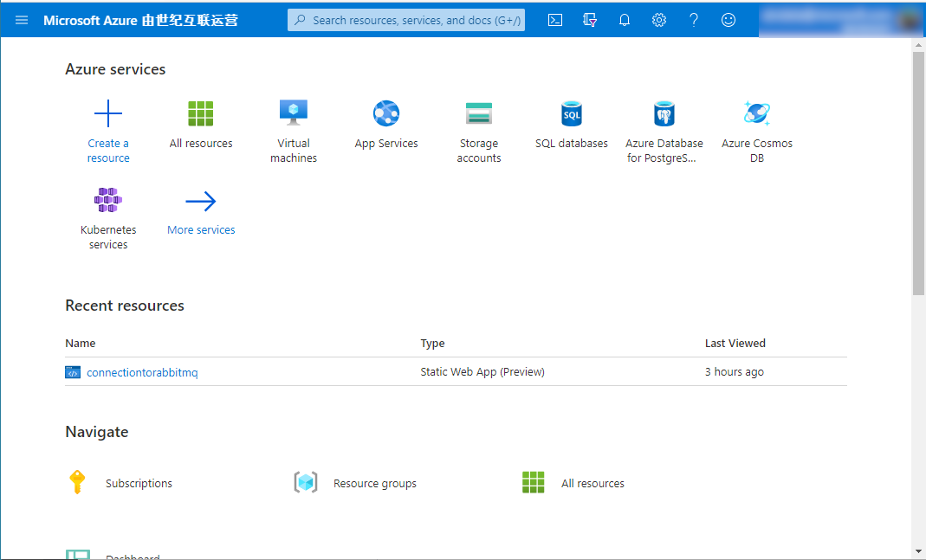Open the blurred account profile menu
Image resolution: width=926 pixels, height=560 pixels.
point(841,20)
